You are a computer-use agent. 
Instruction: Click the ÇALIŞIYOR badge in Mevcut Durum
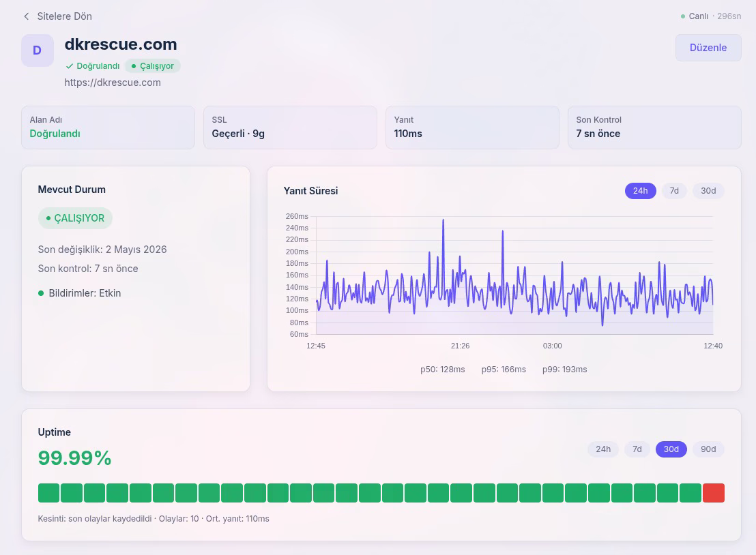[x=75, y=218]
